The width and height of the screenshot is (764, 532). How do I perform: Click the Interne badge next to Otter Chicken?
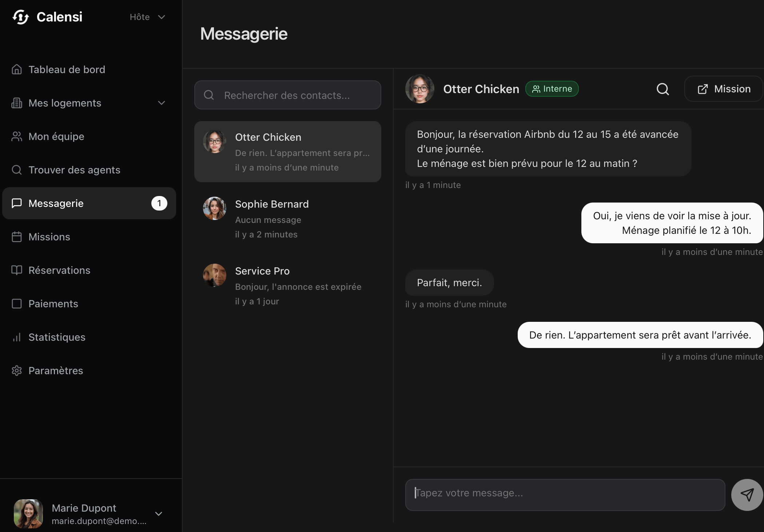552,89
